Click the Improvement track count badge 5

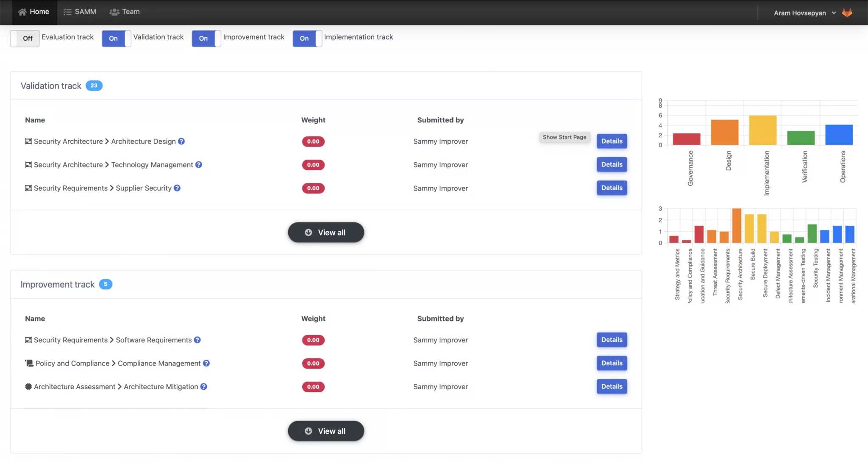tap(106, 284)
